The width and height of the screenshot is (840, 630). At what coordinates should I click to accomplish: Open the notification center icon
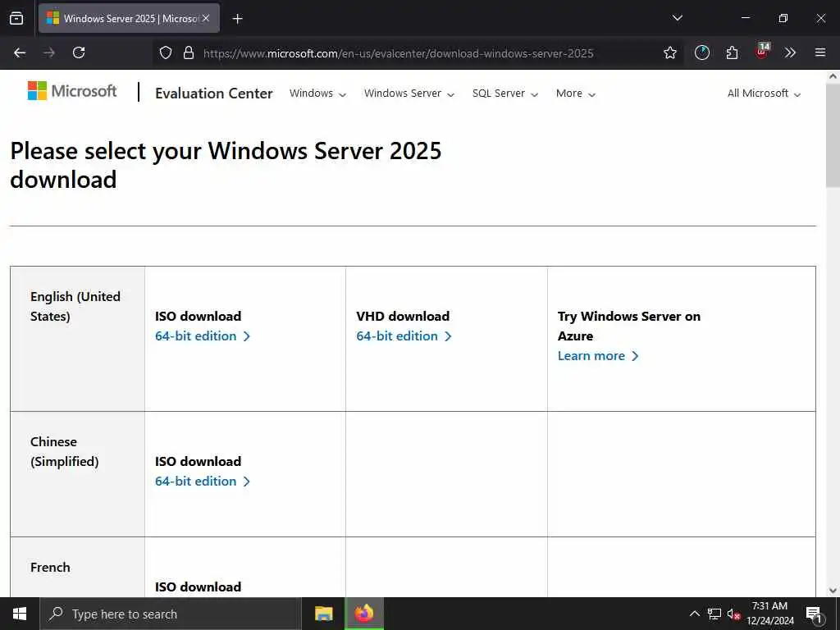pyautogui.click(x=814, y=614)
